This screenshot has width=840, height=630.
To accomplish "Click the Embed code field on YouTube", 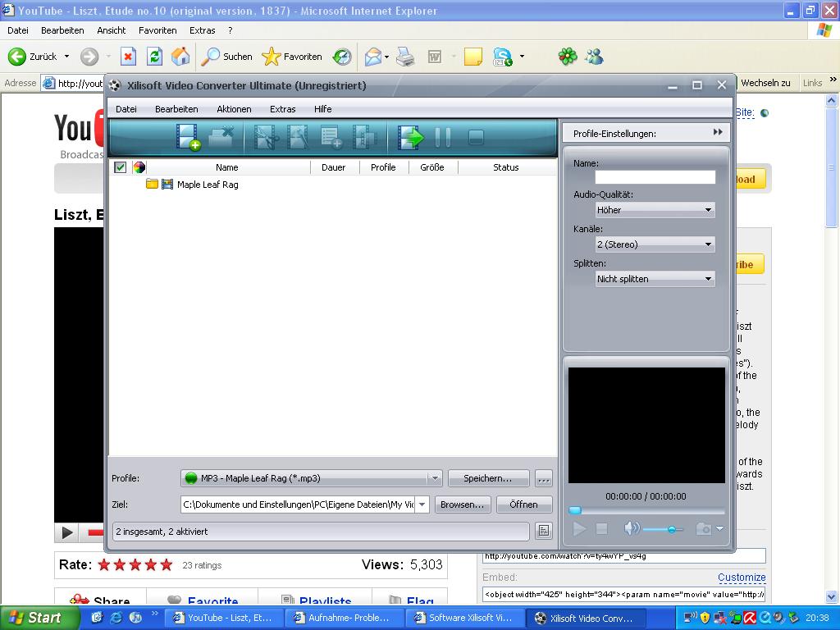I will (623, 594).
